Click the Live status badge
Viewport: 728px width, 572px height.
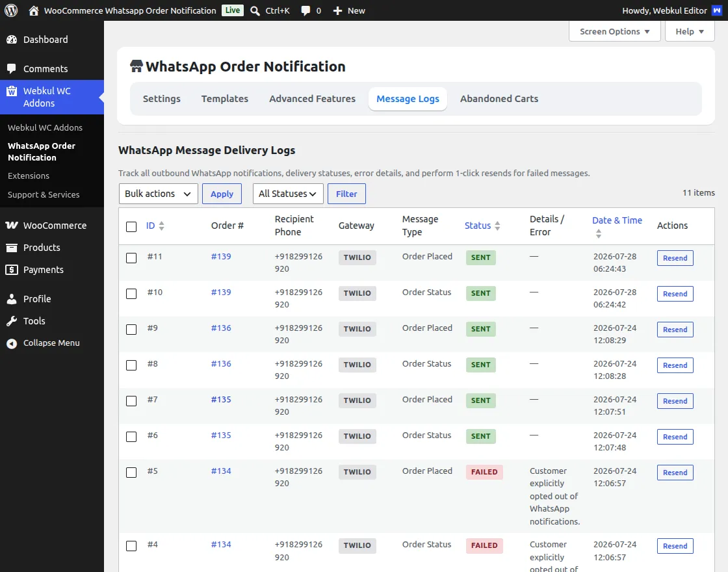233,10
